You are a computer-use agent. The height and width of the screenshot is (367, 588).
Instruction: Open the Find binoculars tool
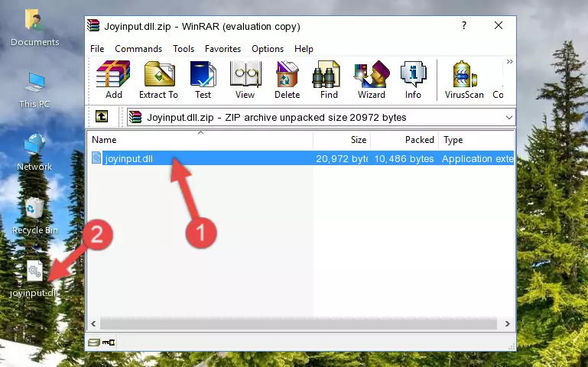click(x=329, y=80)
